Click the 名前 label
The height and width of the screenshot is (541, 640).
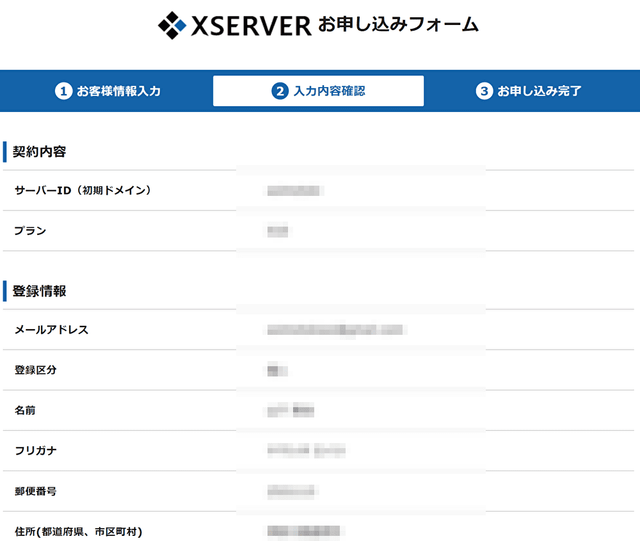[25, 410]
